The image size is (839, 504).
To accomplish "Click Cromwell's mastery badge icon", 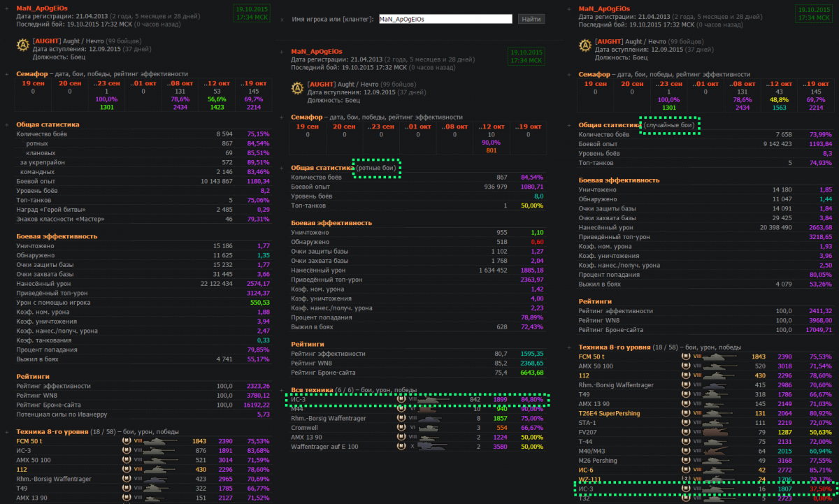I will pos(401,427).
